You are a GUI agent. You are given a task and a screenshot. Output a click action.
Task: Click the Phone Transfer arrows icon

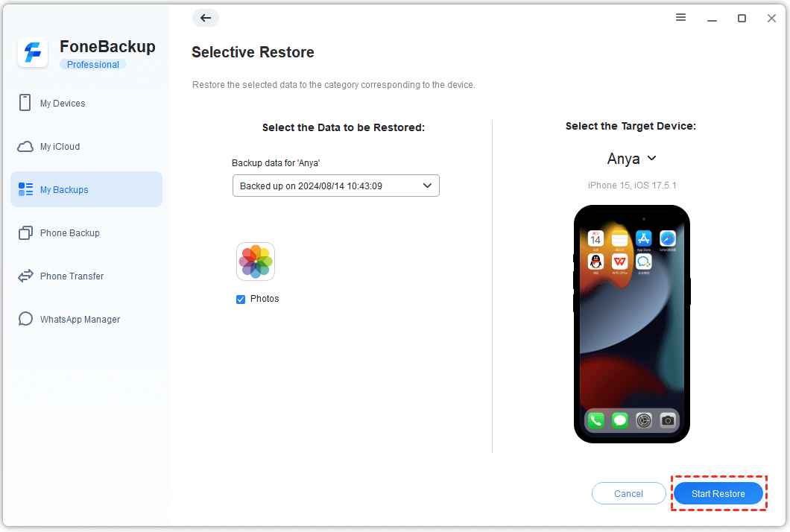click(x=25, y=276)
